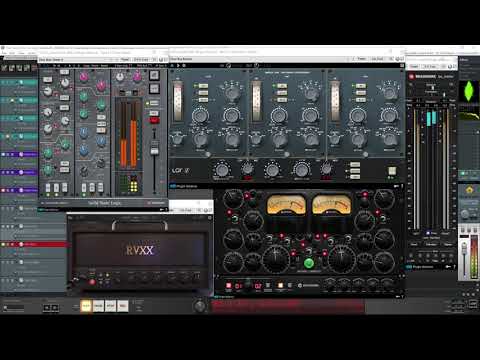Click the red 01 indicator in the Shadow Hills toolbar
Image resolution: width=480 pixels, height=360 pixels.
pos(239,286)
